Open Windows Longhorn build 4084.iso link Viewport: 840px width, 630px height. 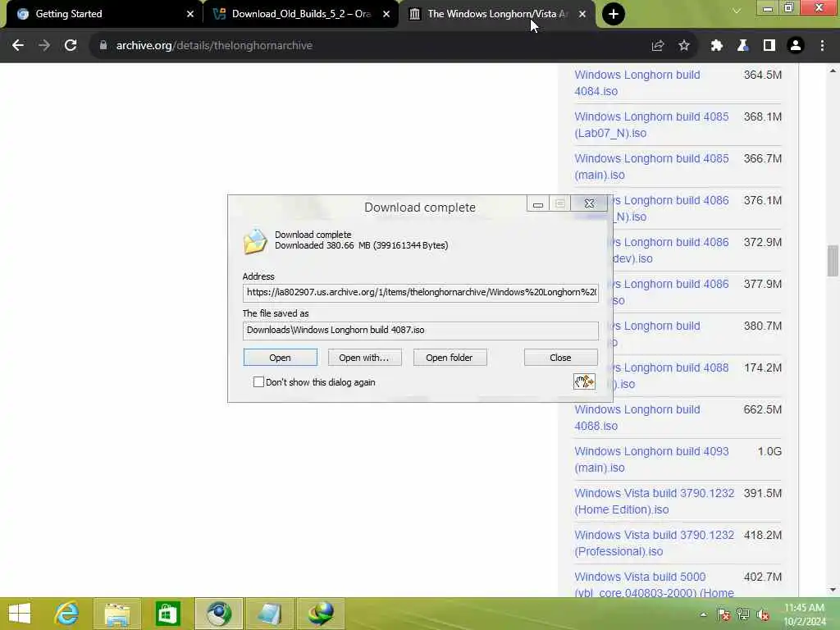(637, 83)
